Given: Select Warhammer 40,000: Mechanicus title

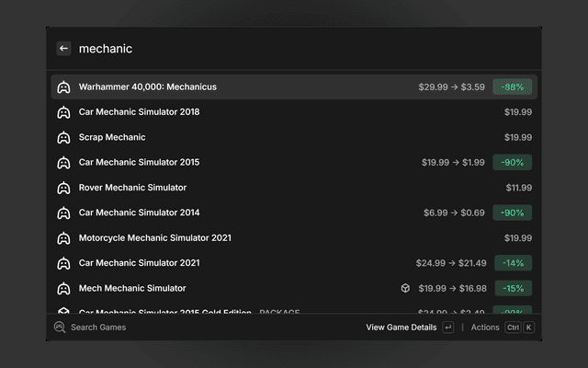Looking at the screenshot, I should pos(148,86).
